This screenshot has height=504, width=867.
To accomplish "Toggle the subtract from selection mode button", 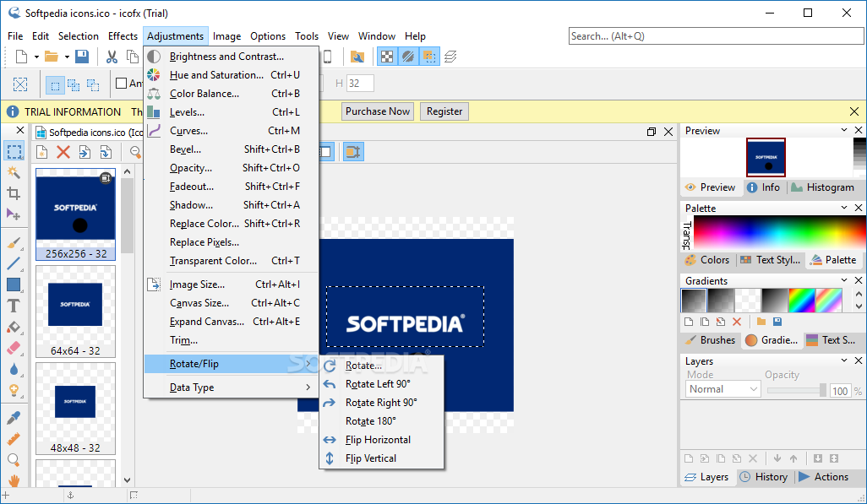I will point(93,84).
